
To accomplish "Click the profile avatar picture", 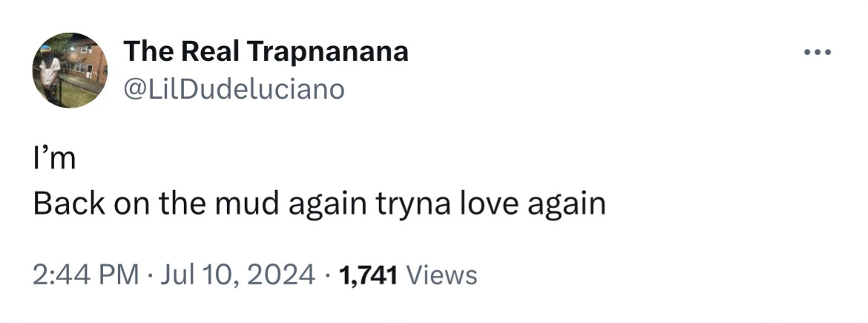I will (70, 71).
